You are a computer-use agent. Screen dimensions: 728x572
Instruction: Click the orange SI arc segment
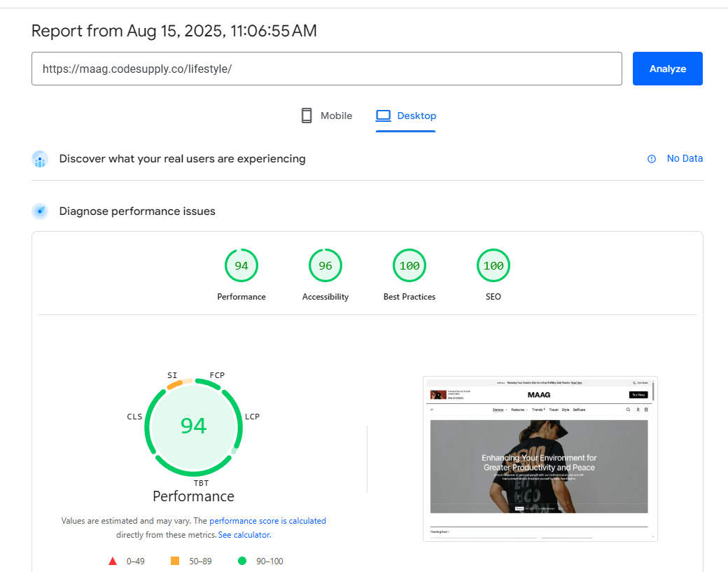tap(174, 385)
